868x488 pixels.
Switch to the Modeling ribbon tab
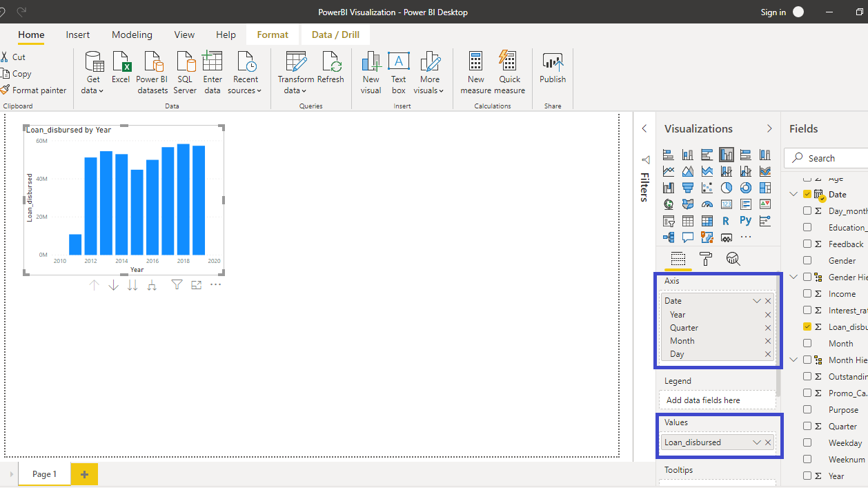click(132, 35)
